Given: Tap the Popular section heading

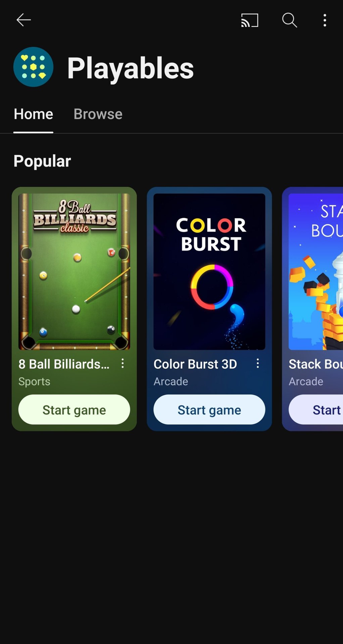Looking at the screenshot, I should 42,161.
